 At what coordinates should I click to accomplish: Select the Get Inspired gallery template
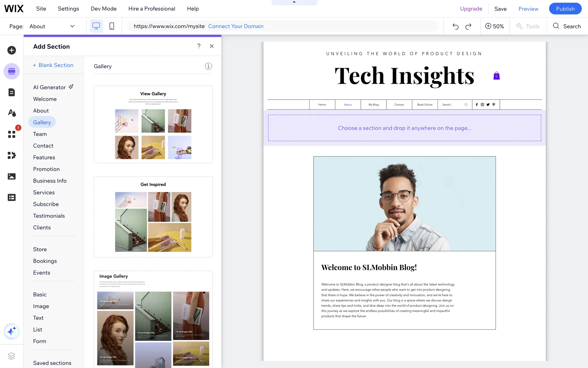[153, 217]
